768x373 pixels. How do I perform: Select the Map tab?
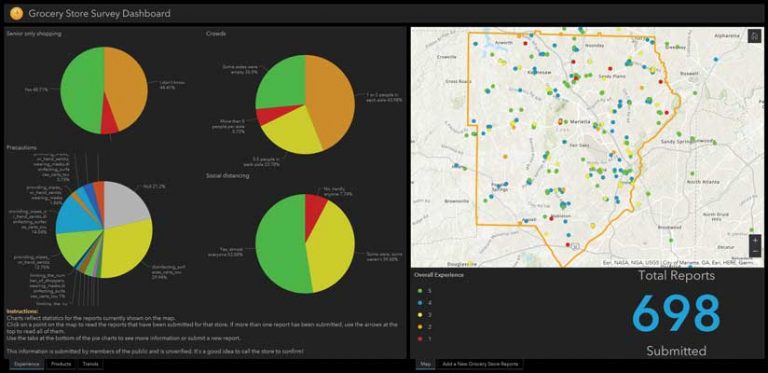tap(425, 364)
